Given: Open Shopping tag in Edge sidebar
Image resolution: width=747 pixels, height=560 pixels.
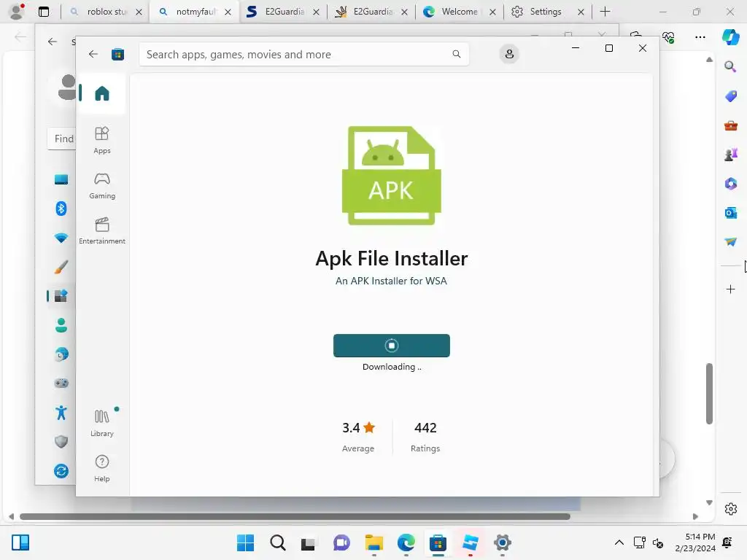Looking at the screenshot, I should tap(731, 96).
